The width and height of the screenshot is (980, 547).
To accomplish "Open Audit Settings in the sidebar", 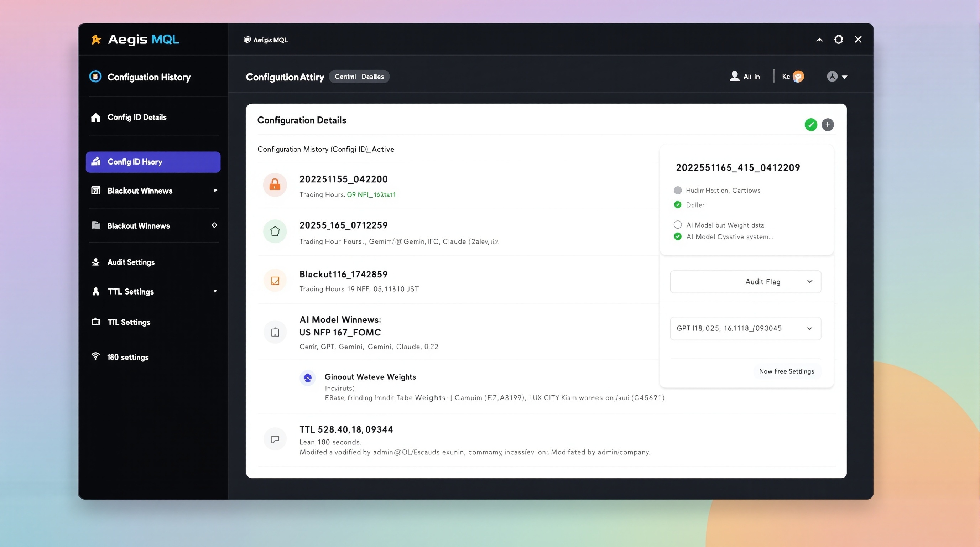I will pyautogui.click(x=131, y=262).
